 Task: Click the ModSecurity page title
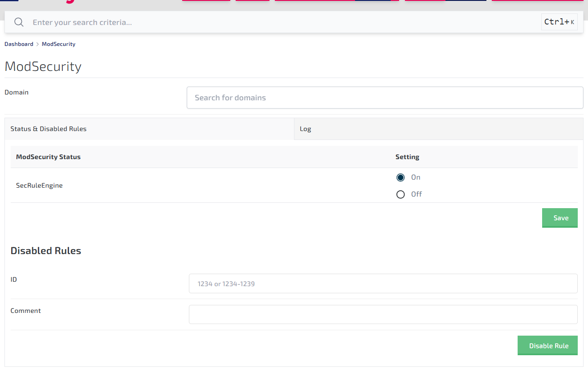coord(43,67)
